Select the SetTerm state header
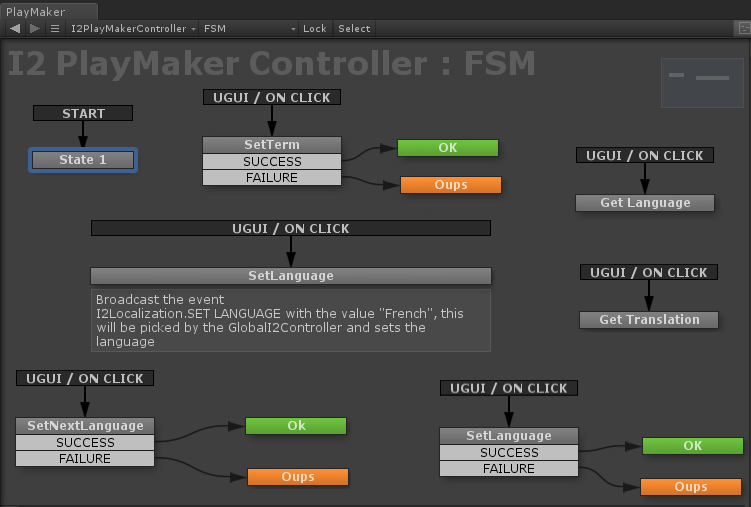Image resolution: width=751 pixels, height=507 pixels. [x=272, y=145]
